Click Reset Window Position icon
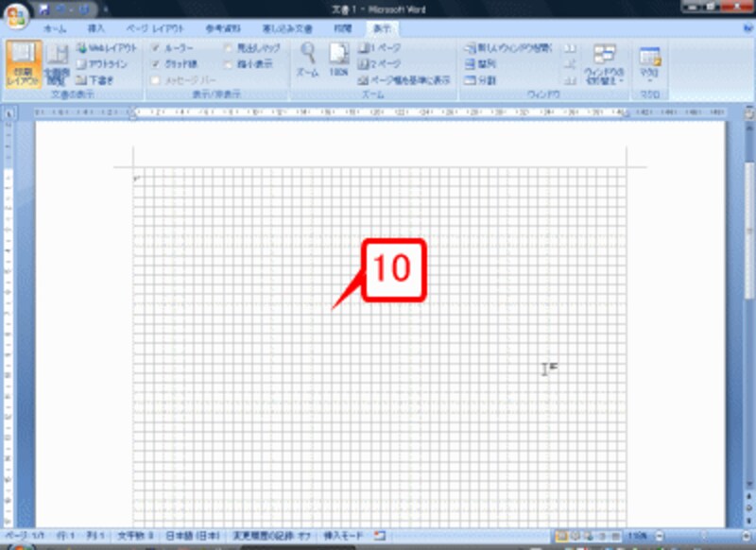Viewport: 756px width, 550px height. (x=570, y=80)
